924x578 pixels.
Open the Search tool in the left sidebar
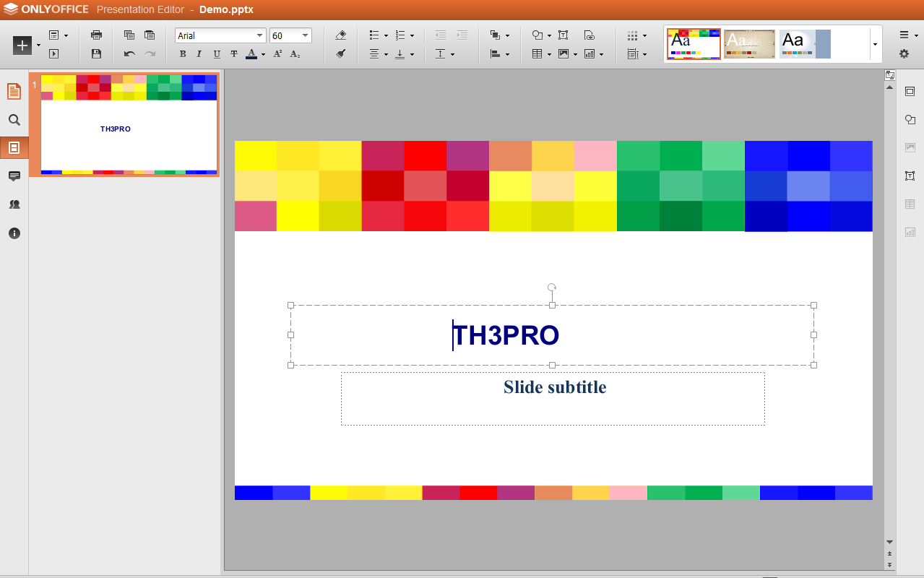tap(14, 120)
